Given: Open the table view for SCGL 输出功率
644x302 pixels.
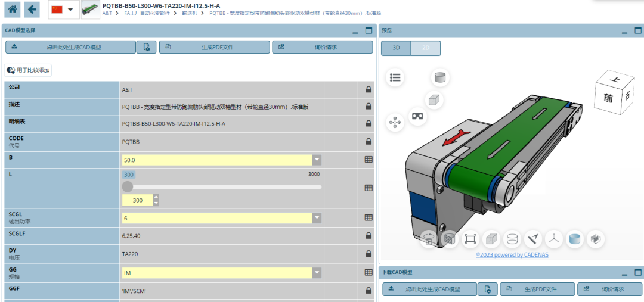Looking at the screenshot, I should point(369,217).
